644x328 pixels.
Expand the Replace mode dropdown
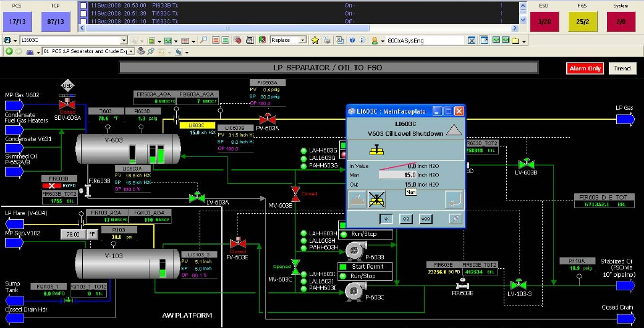click(302, 40)
